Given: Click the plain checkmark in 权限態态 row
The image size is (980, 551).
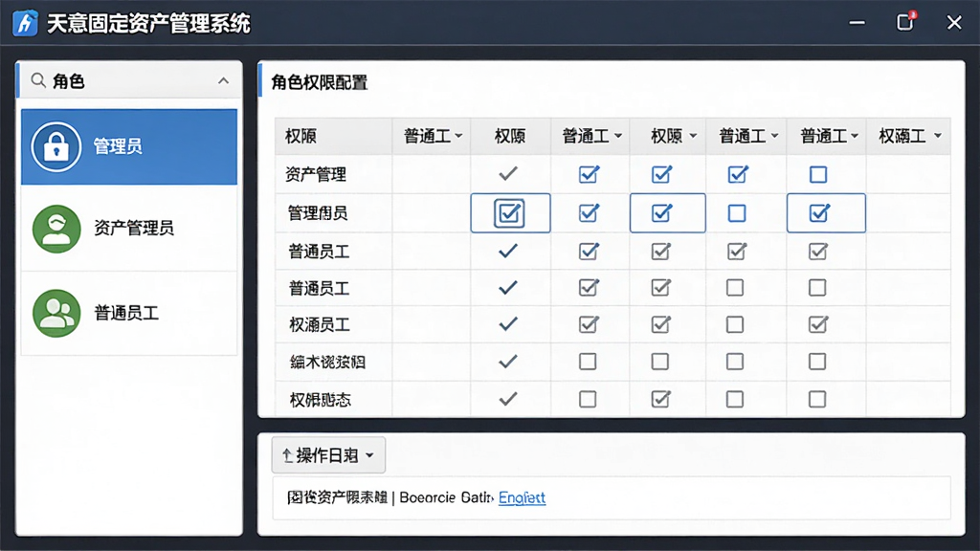Looking at the screenshot, I should (x=508, y=398).
